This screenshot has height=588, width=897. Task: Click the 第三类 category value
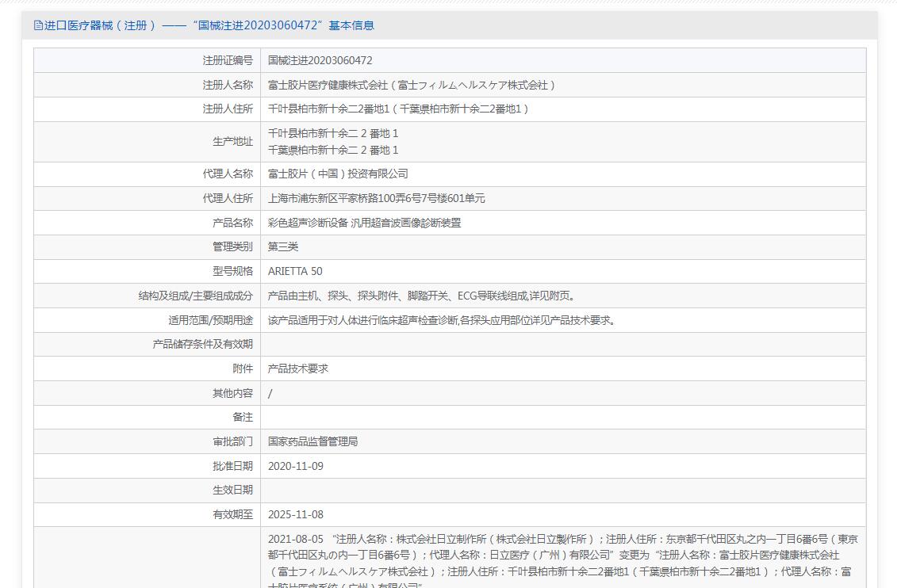[283, 247]
